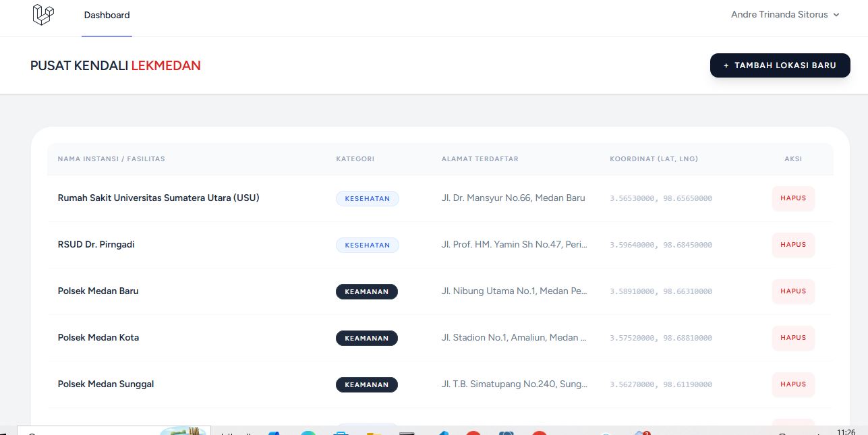Click Kesehatan badge for Rumah Sakit USU
Screen dimensions: 868x435
tap(368, 199)
